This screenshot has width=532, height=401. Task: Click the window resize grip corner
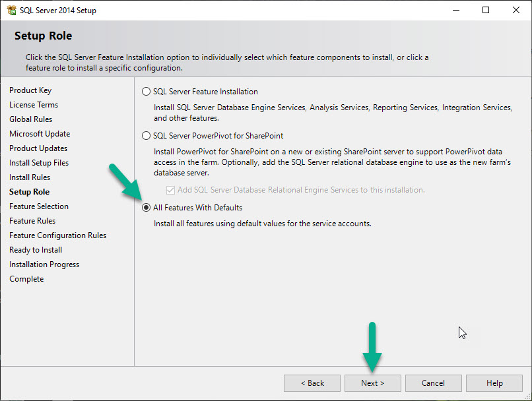527,396
